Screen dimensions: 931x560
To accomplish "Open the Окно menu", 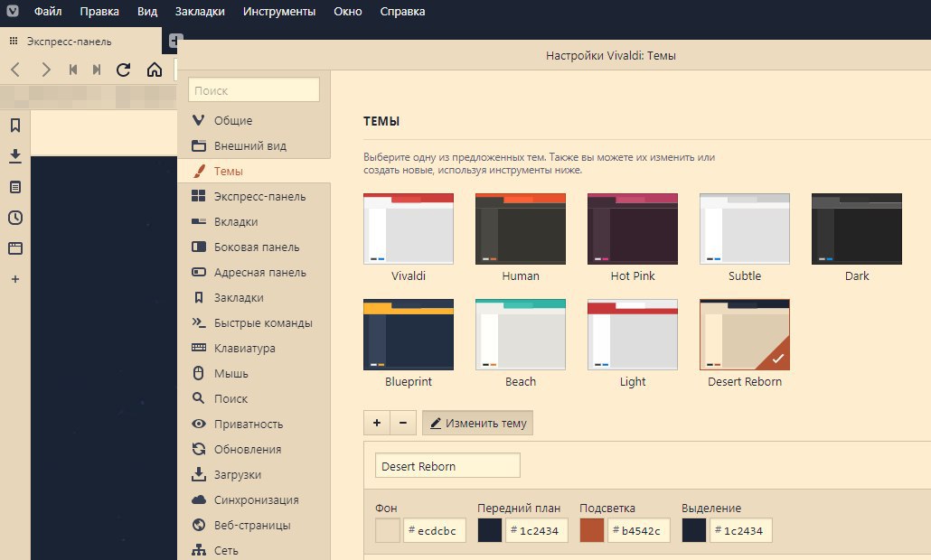I will click(x=348, y=11).
